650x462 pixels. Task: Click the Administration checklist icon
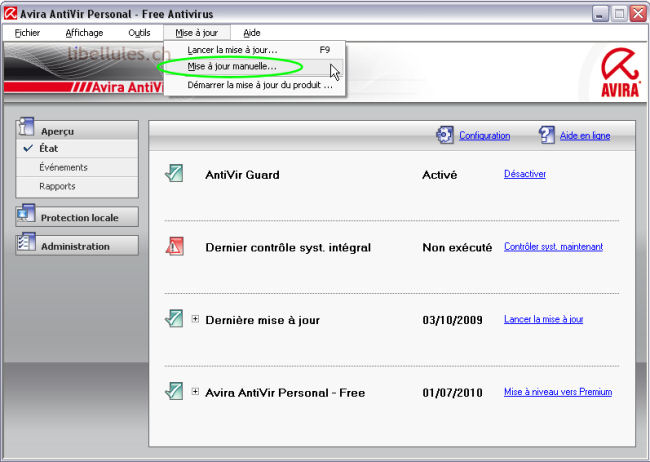26,242
